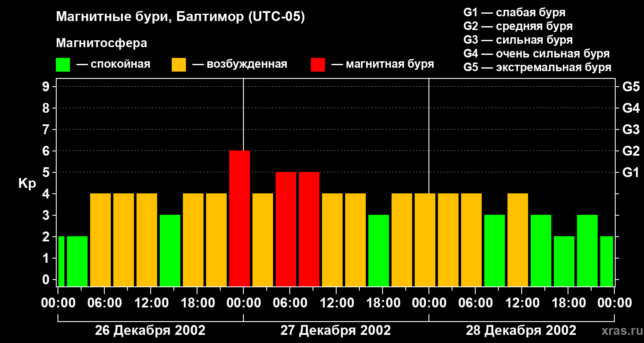Click the "28 Декабря 2002" date label
The image size is (644, 343).
[x=521, y=331]
